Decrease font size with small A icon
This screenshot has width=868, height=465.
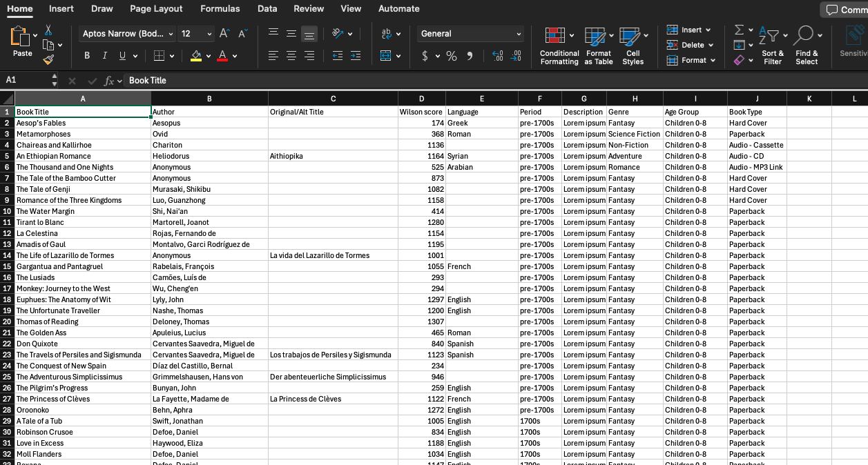click(x=243, y=33)
